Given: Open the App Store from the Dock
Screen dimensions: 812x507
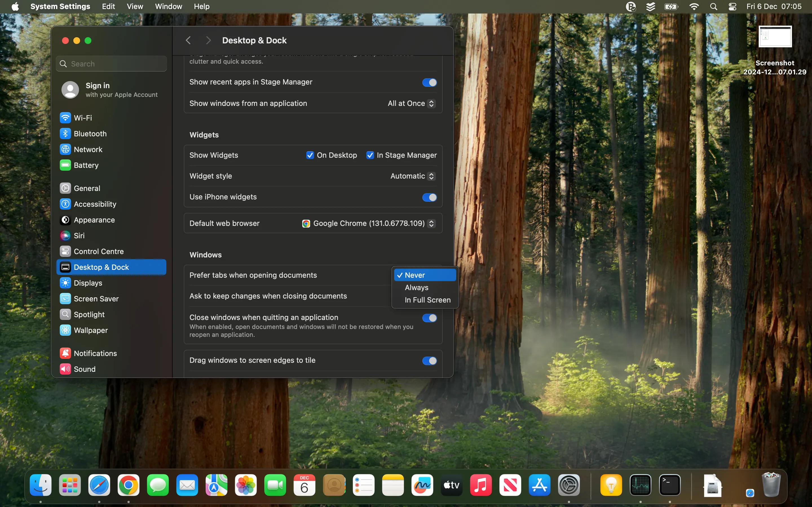Looking at the screenshot, I should click(540, 485).
